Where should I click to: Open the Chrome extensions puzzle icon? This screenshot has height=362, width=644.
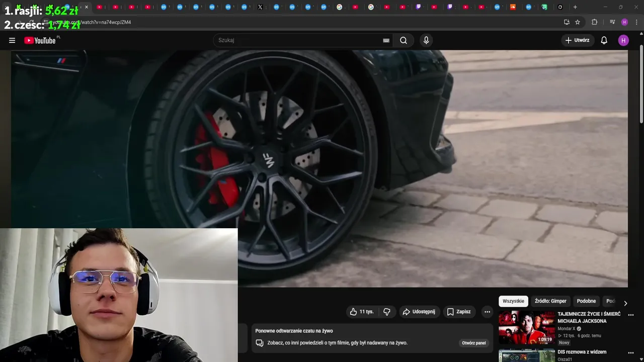point(594,22)
